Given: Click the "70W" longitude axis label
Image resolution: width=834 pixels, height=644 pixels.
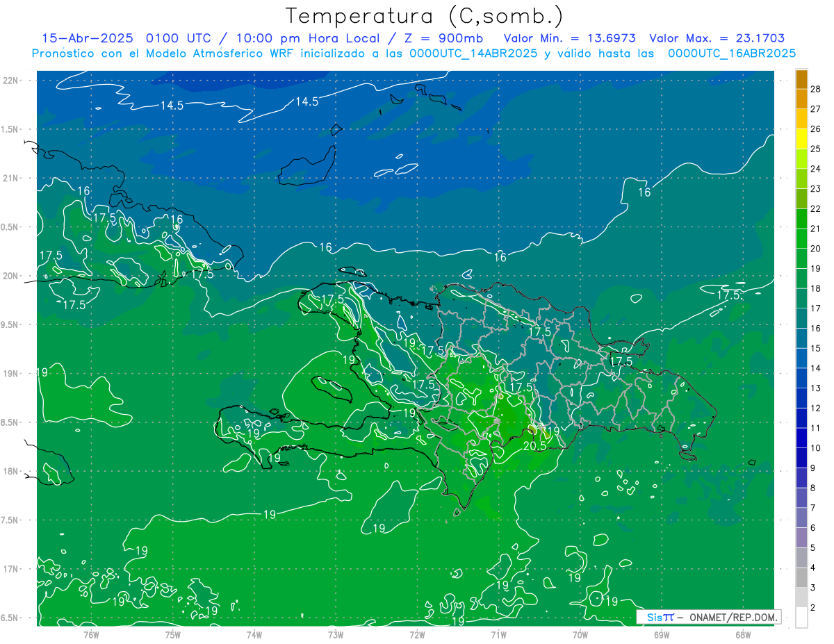Looking at the screenshot, I should pyautogui.click(x=580, y=635).
